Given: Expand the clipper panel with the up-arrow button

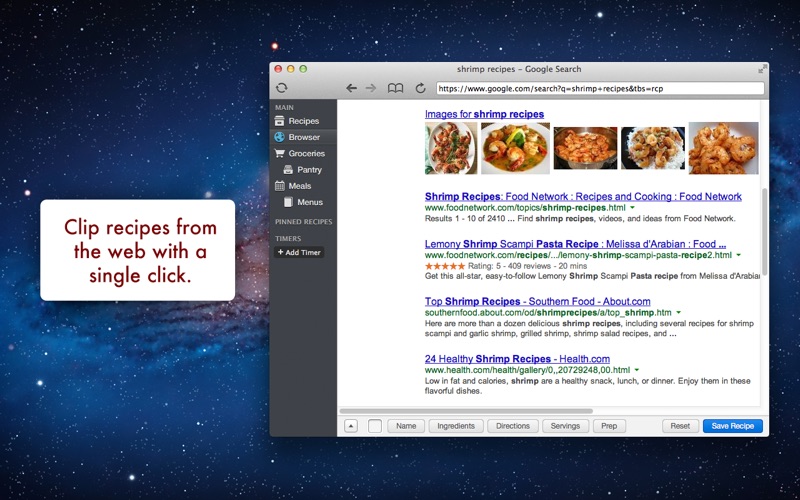Looking at the screenshot, I should coord(351,426).
